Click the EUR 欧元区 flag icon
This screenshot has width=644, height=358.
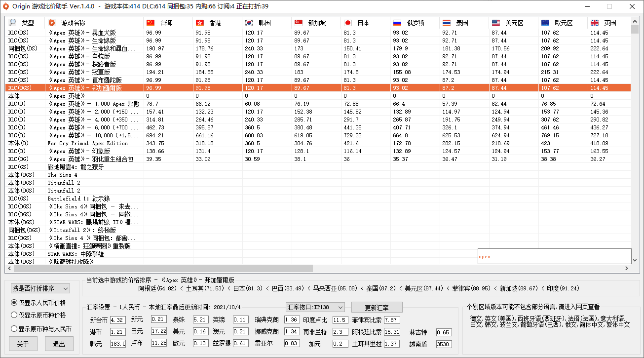[x=544, y=22]
